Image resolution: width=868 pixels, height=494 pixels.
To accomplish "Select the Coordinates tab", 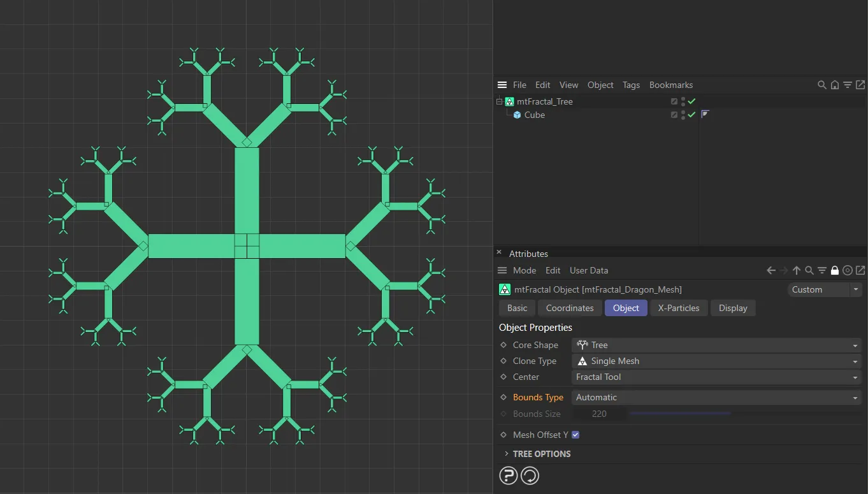I will coord(569,308).
